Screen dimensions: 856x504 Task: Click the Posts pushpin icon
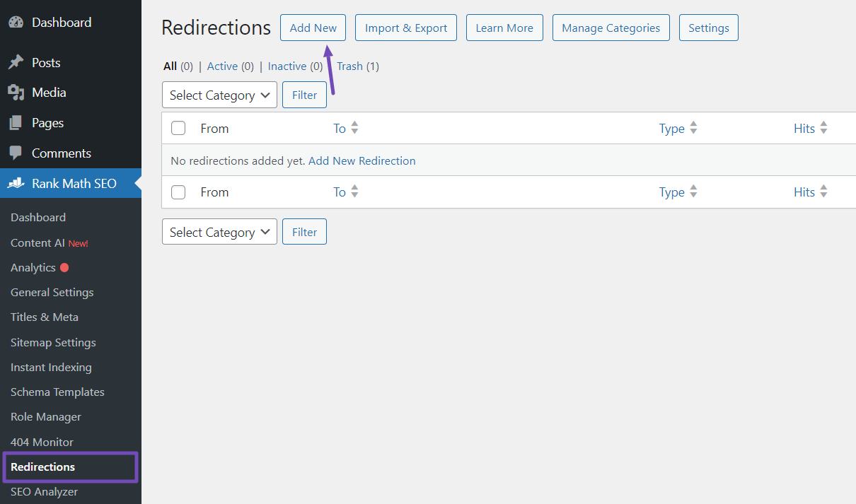[x=16, y=63]
